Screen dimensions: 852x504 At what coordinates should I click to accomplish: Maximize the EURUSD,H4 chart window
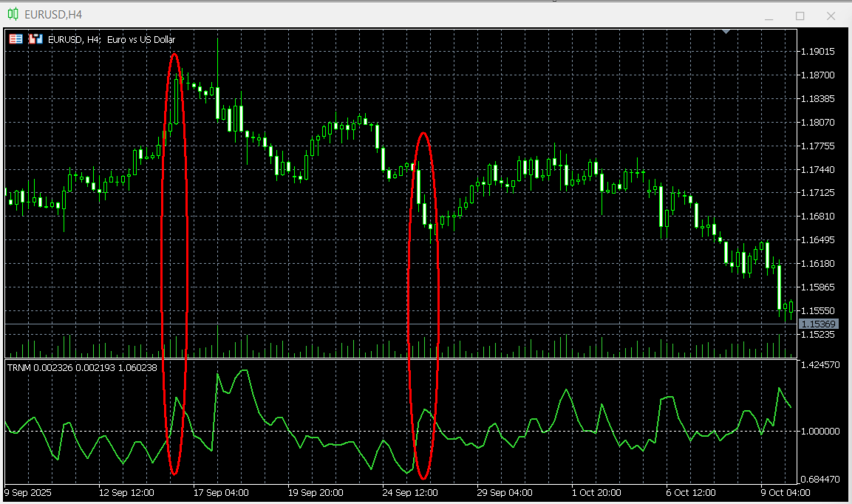coord(800,16)
